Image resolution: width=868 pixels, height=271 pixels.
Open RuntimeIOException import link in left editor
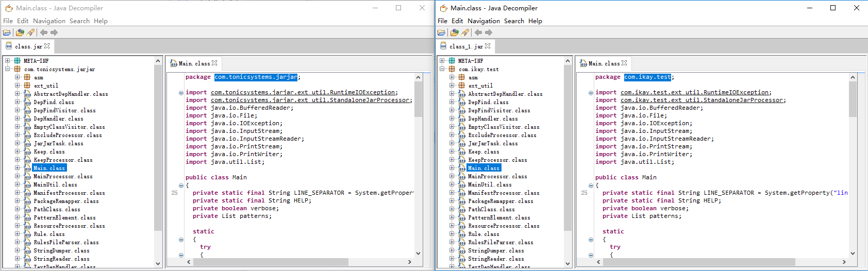[303, 92]
